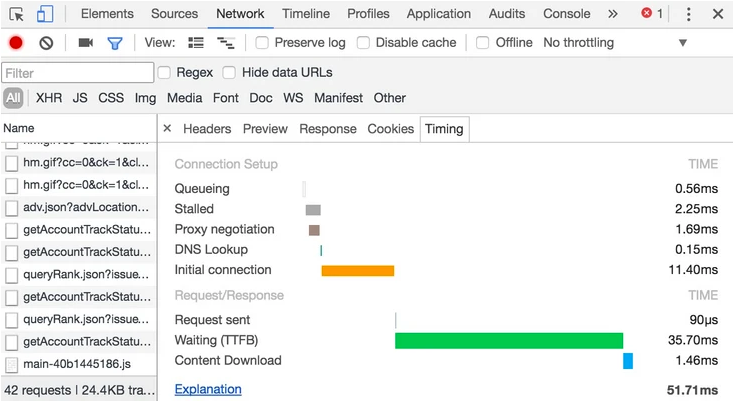The width and height of the screenshot is (735, 401).
Task: Check the Disable cache option
Action: point(363,43)
